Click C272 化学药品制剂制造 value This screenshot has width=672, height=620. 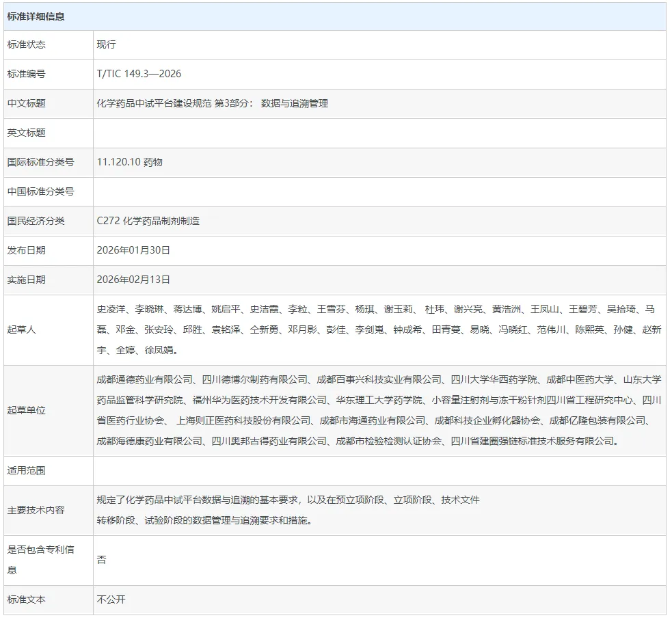(x=148, y=221)
